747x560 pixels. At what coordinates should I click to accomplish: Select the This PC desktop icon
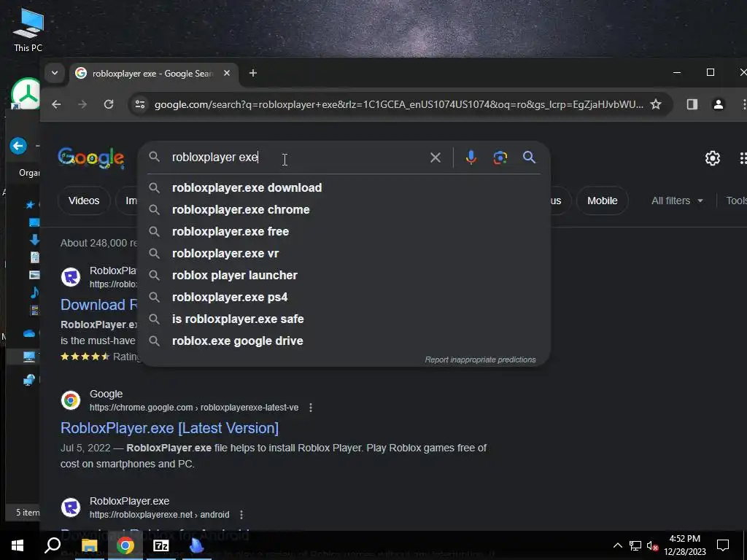click(28, 31)
